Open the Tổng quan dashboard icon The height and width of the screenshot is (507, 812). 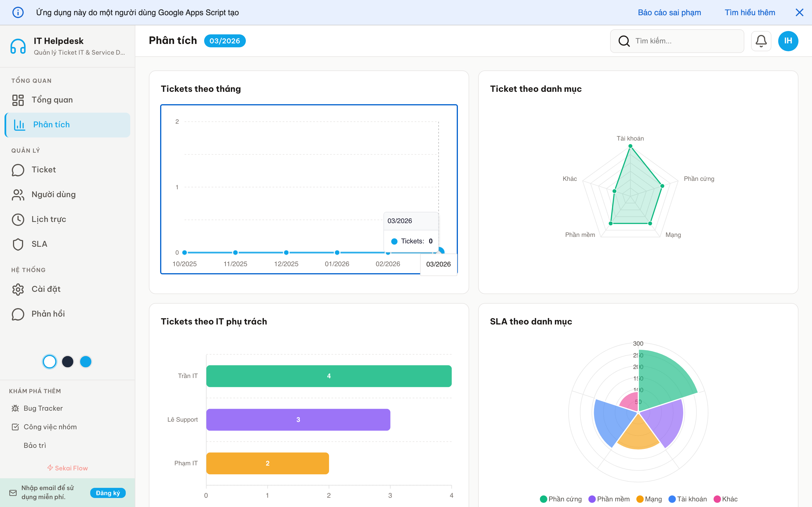pyautogui.click(x=18, y=100)
